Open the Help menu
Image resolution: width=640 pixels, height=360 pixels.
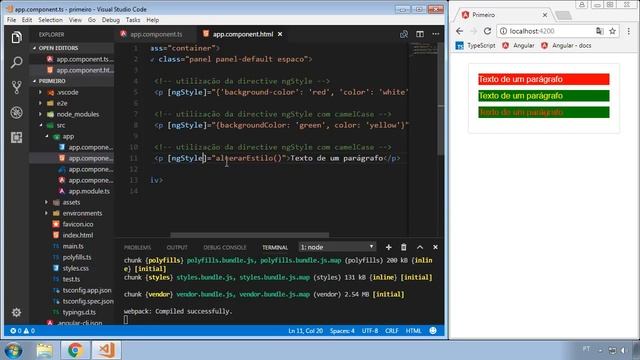pyautogui.click(x=153, y=20)
